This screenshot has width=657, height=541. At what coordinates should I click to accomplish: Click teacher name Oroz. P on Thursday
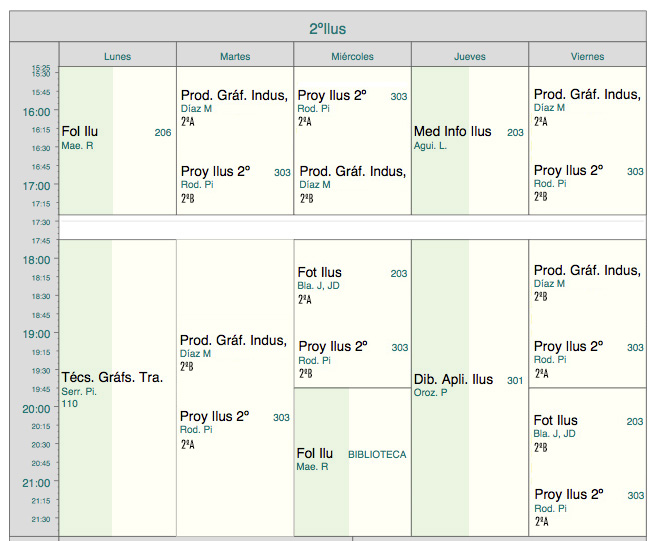pyautogui.click(x=431, y=393)
